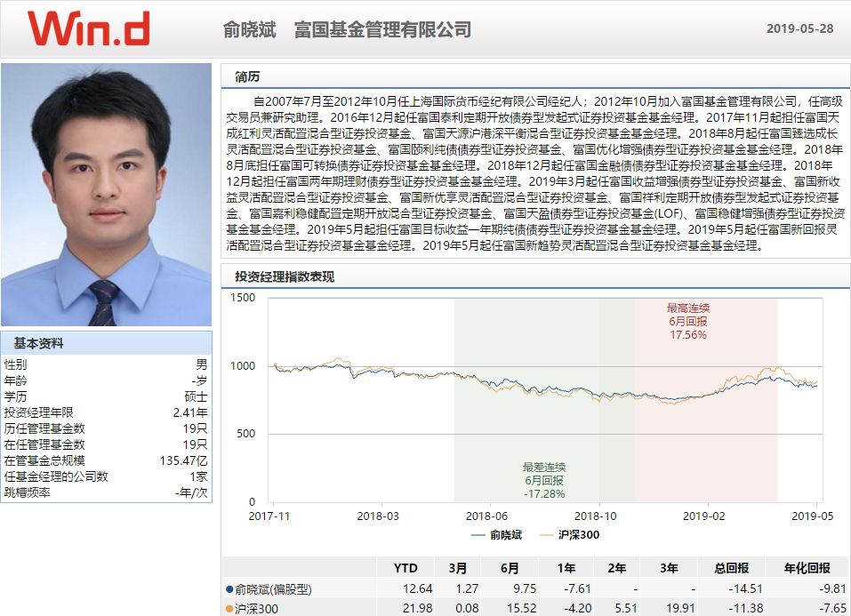The width and height of the screenshot is (851, 616).
Task: Click the -9.81 annualized return value
Action: click(832, 588)
